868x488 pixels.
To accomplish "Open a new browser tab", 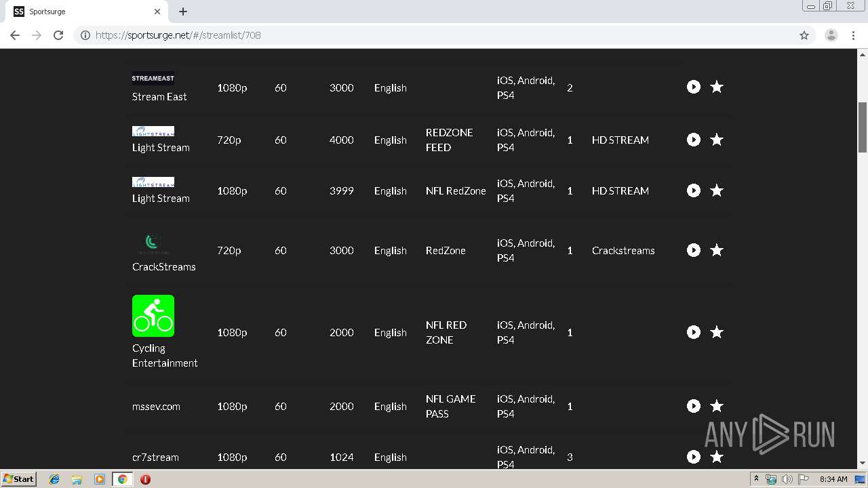I will [183, 12].
